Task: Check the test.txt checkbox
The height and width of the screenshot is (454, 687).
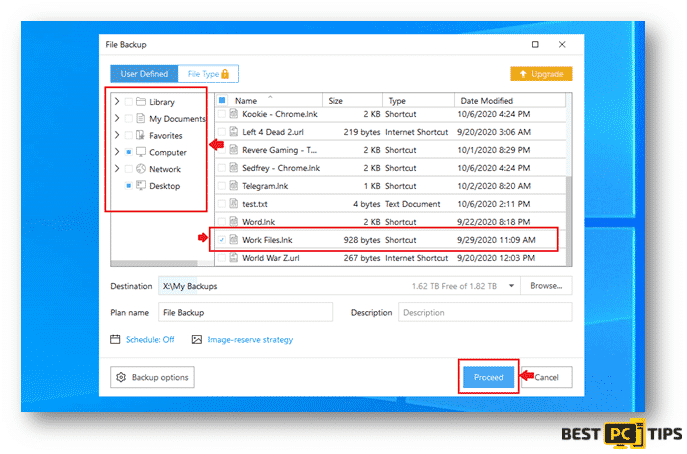Action: coord(222,204)
